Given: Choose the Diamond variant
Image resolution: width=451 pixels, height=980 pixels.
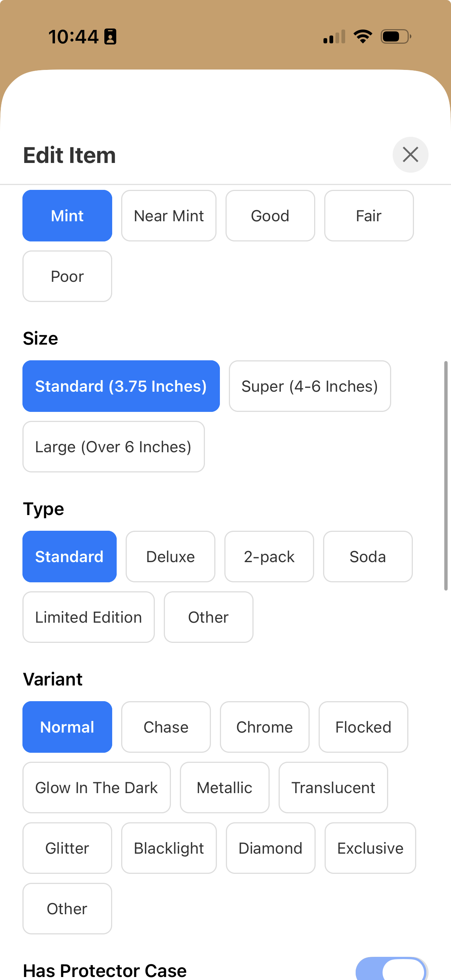Looking at the screenshot, I should point(270,848).
